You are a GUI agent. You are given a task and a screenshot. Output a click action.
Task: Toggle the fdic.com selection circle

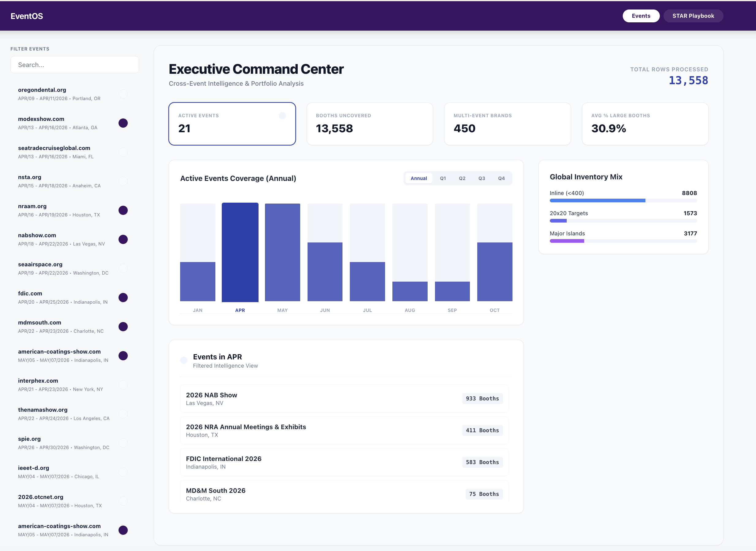point(123,298)
